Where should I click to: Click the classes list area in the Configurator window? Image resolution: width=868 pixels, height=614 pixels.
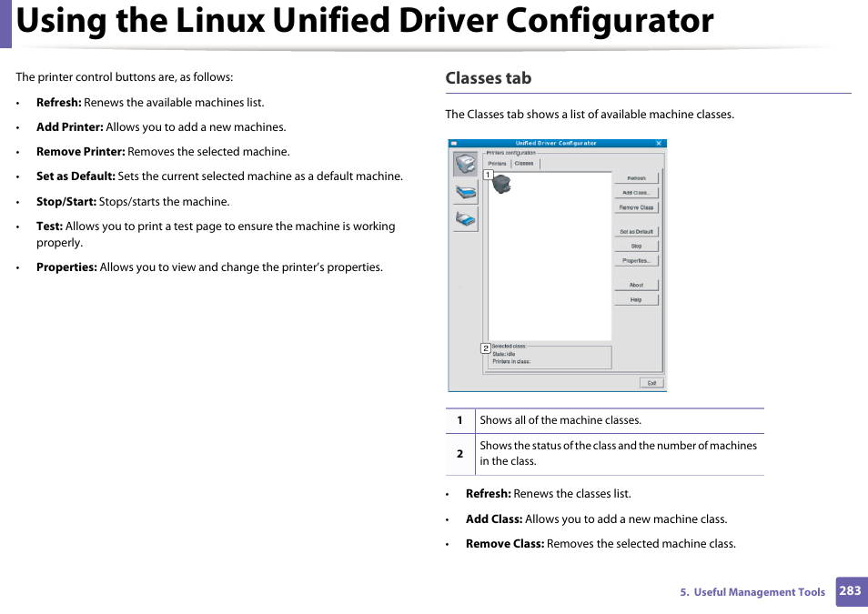tap(550, 257)
